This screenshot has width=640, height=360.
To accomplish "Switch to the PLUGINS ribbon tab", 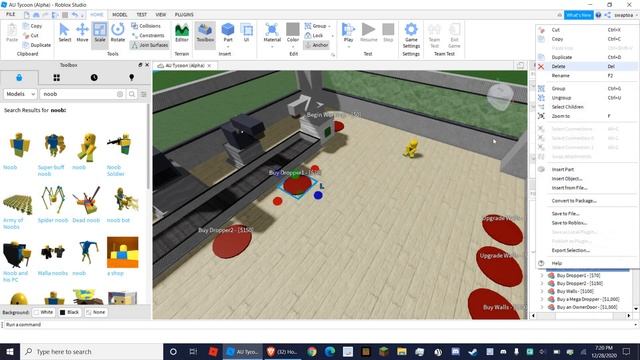I will pyautogui.click(x=184, y=14).
